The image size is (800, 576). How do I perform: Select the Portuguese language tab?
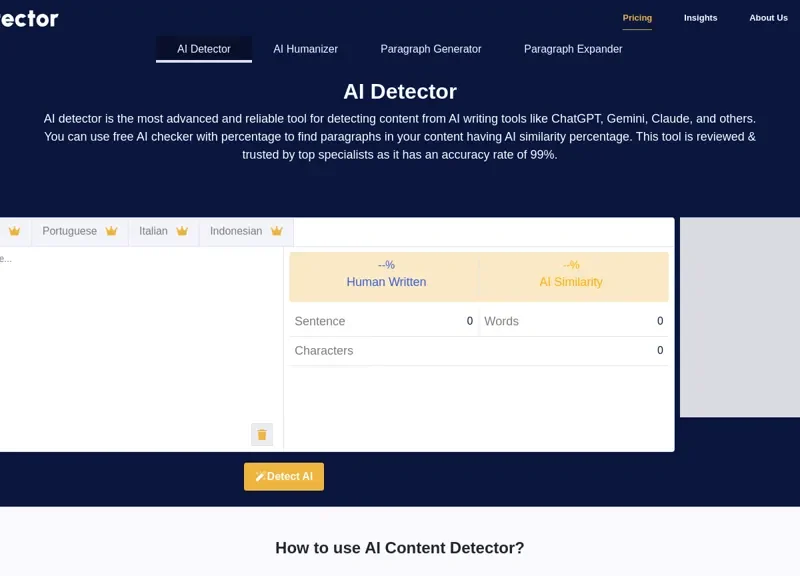click(80, 232)
